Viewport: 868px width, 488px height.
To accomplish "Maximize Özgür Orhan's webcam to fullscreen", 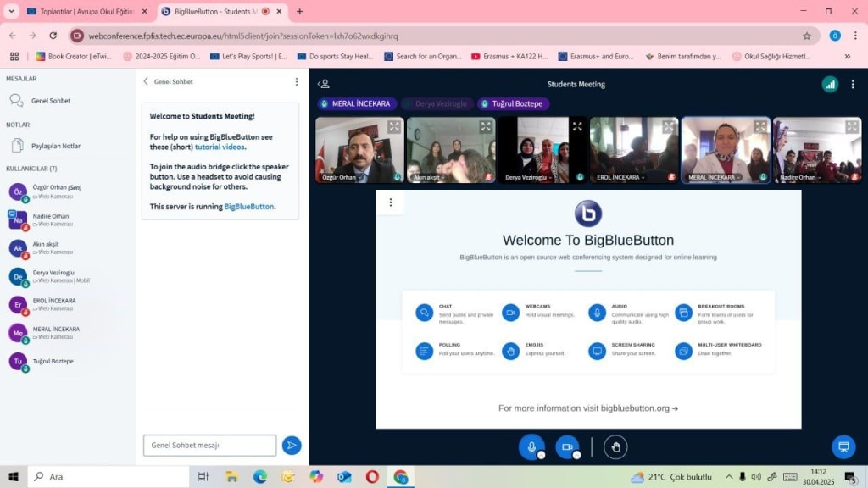I will pyautogui.click(x=394, y=126).
